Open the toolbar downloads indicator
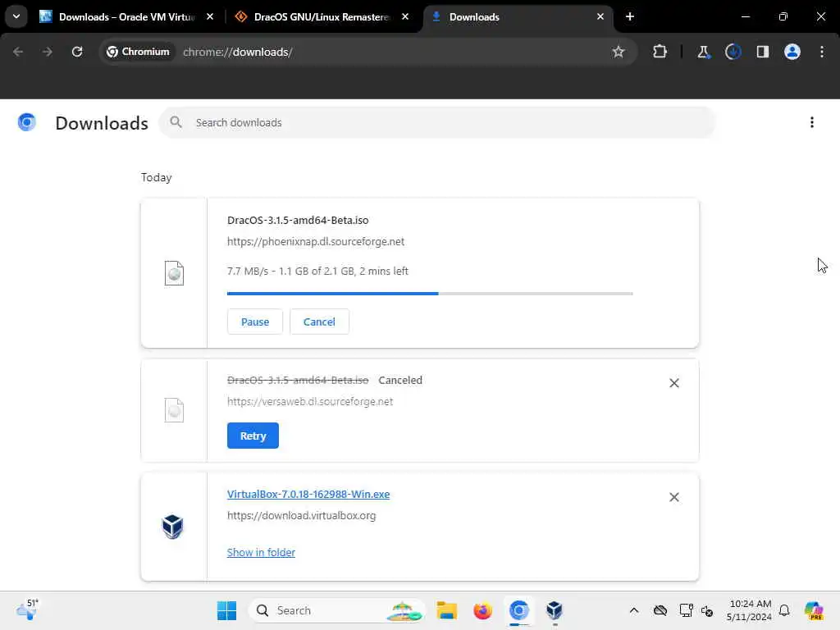840x630 pixels. point(733,52)
